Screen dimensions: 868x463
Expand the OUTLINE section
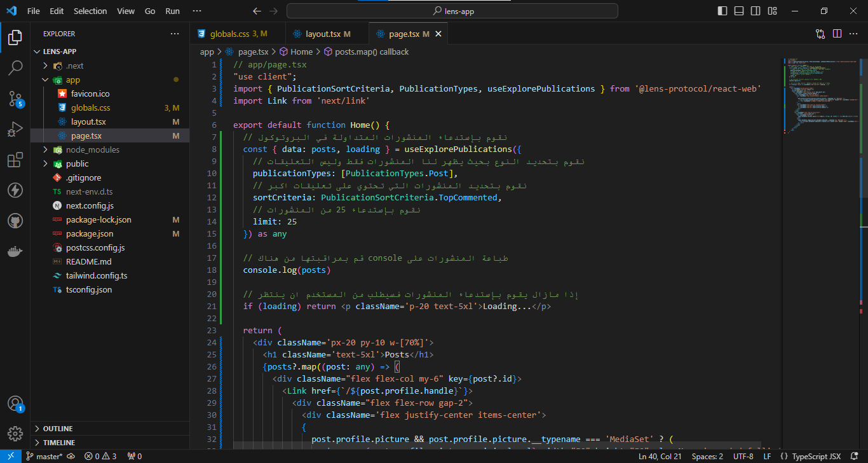57,429
